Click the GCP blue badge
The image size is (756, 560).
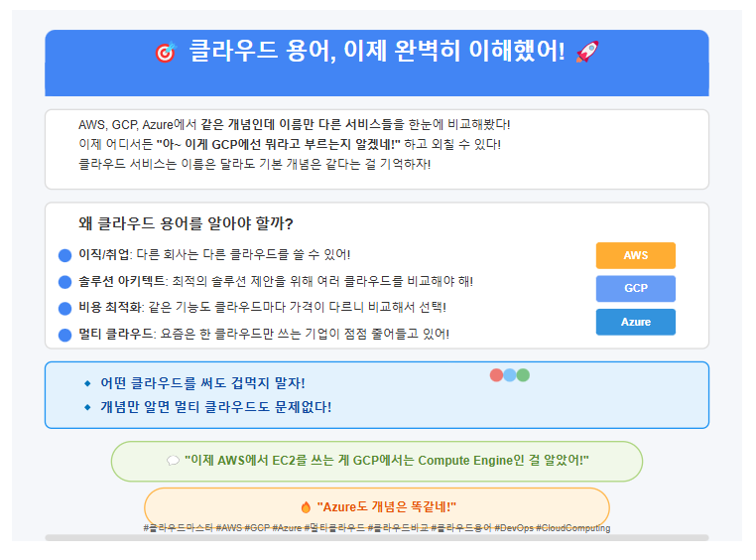click(x=636, y=289)
